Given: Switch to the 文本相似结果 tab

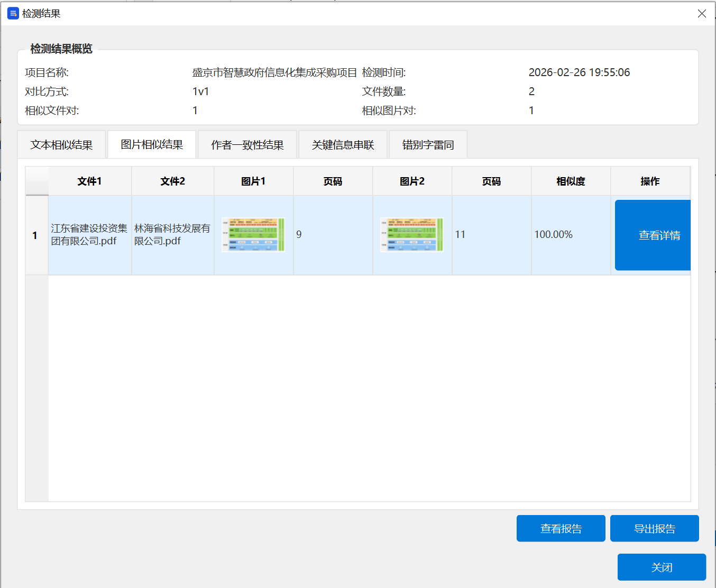Looking at the screenshot, I should click(61, 144).
